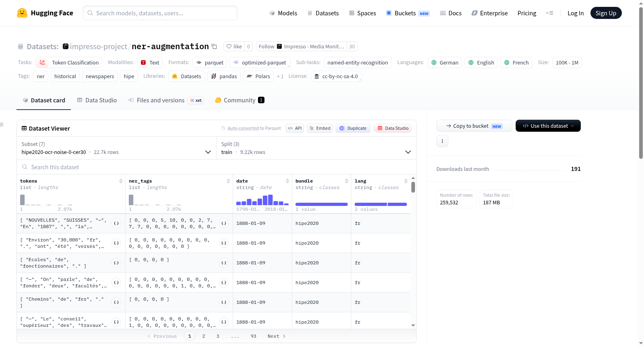Go to page 93 of results
Screen dimensions: 644x347
pyautogui.click(x=254, y=336)
